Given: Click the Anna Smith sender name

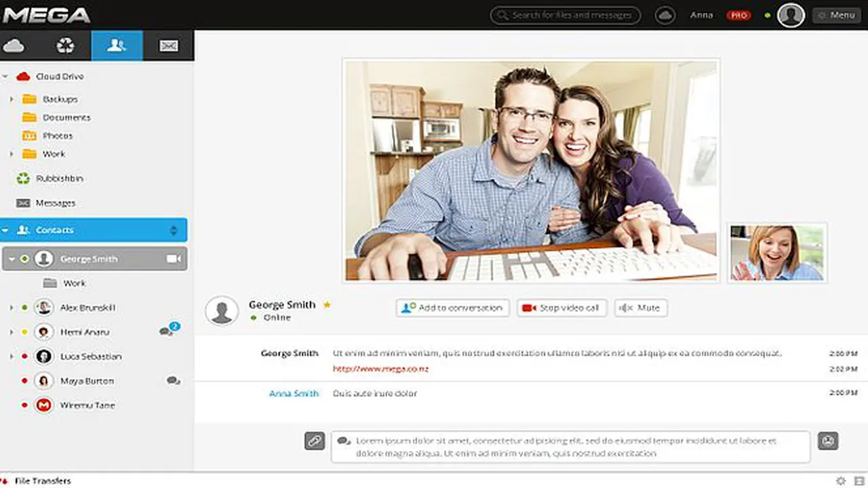Looking at the screenshot, I should click(x=294, y=393).
